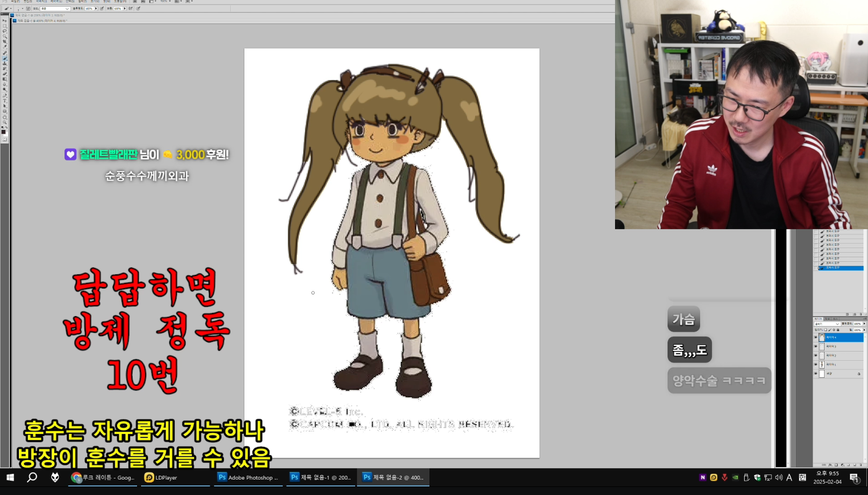Open the 모드 blending mode dropdown
The width and height of the screenshot is (868, 495).
click(x=55, y=9)
